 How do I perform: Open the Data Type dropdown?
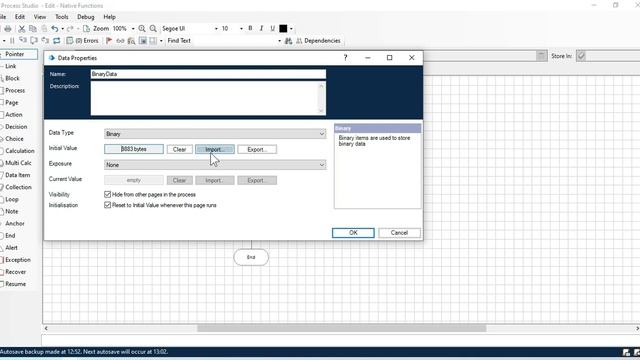click(x=215, y=134)
